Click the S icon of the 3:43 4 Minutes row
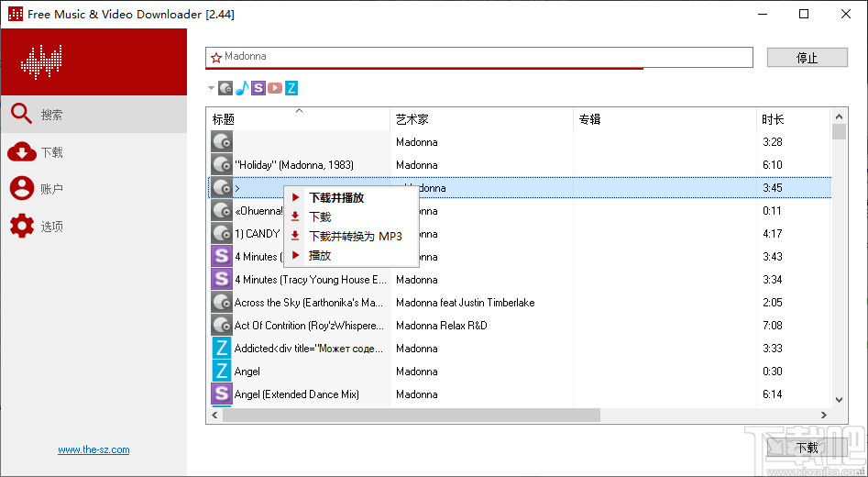Image resolution: width=868 pixels, height=477 pixels. (222, 257)
